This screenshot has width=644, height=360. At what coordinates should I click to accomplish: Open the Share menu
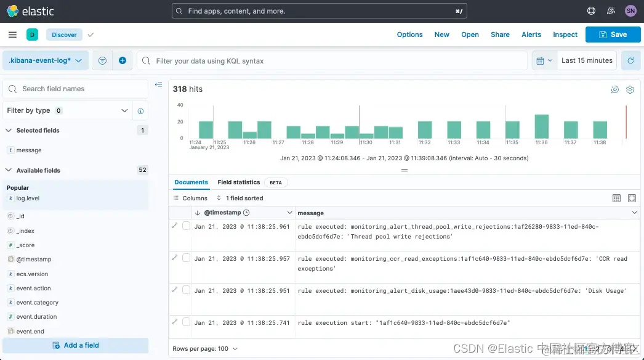tap(501, 35)
